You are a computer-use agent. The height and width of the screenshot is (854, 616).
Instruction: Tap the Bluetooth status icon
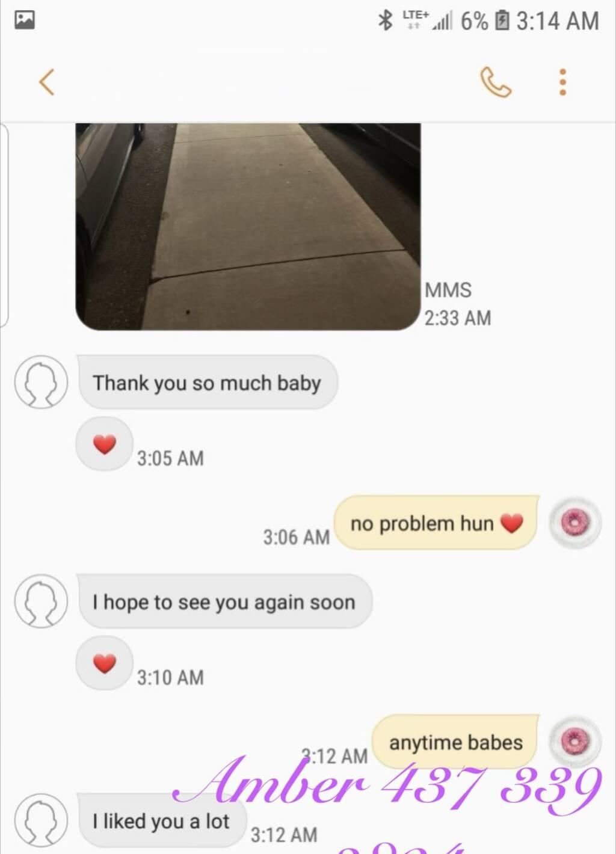[x=385, y=20]
